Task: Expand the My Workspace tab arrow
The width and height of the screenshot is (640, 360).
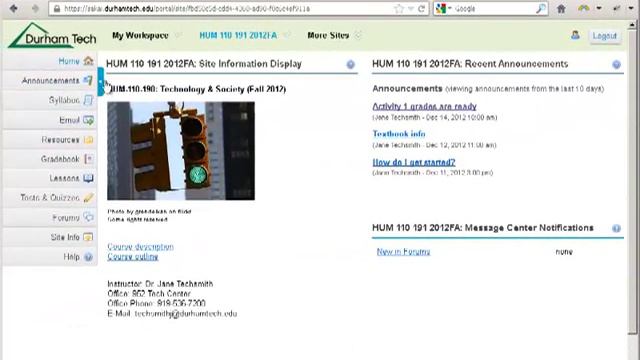Action: [x=178, y=36]
